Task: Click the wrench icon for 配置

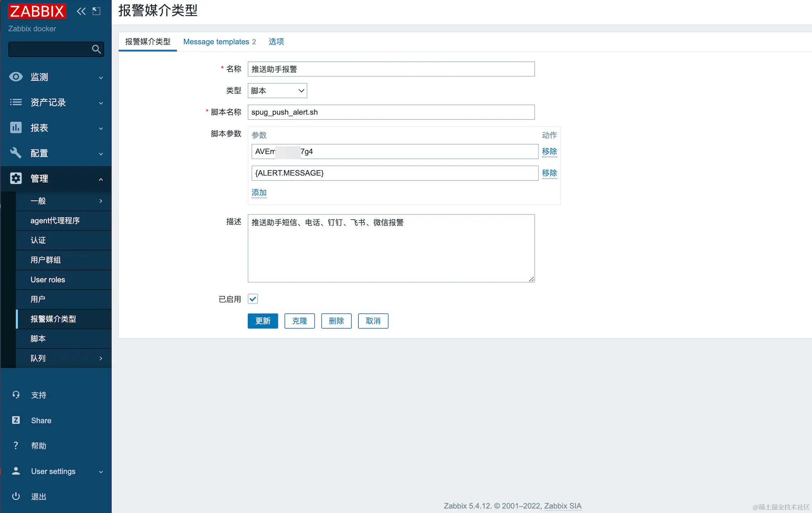Action: 16,153
